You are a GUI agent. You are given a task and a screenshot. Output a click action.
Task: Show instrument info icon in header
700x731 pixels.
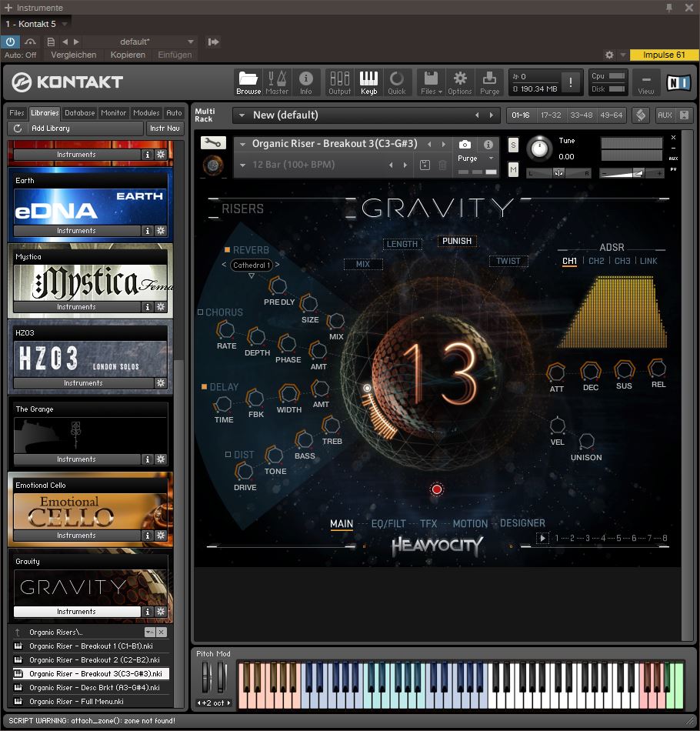pyautogui.click(x=488, y=145)
